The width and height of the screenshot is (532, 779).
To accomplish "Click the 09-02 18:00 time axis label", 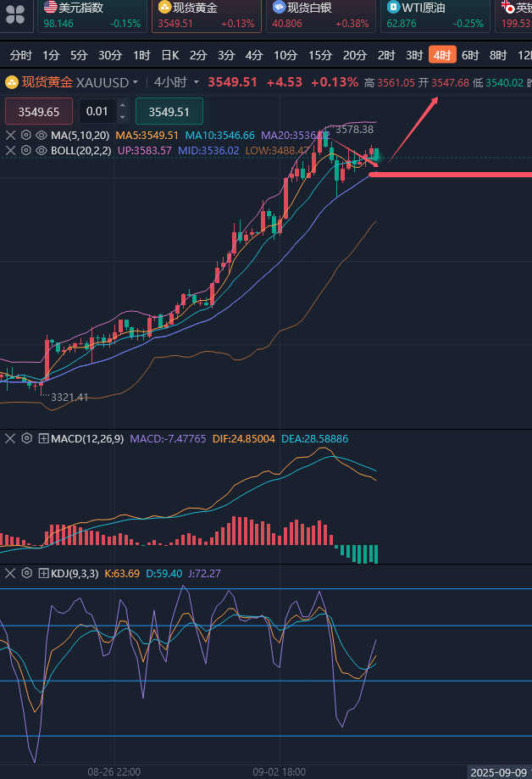I will pyautogui.click(x=280, y=771).
